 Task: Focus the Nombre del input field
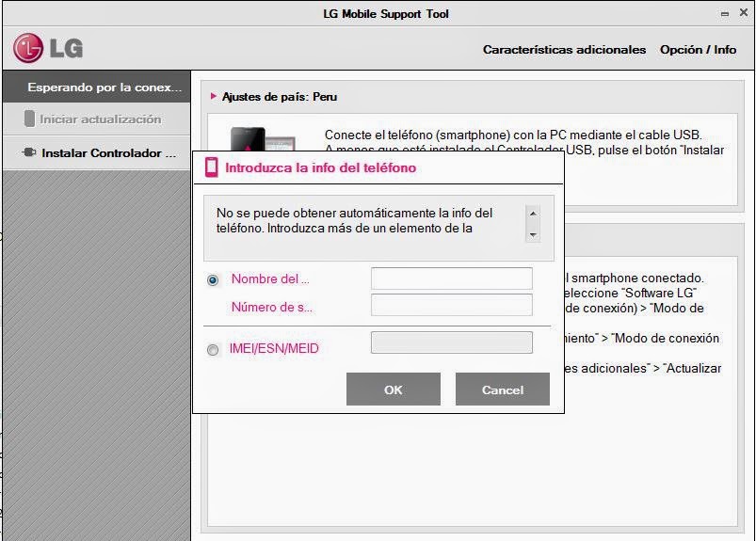click(x=452, y=278)
